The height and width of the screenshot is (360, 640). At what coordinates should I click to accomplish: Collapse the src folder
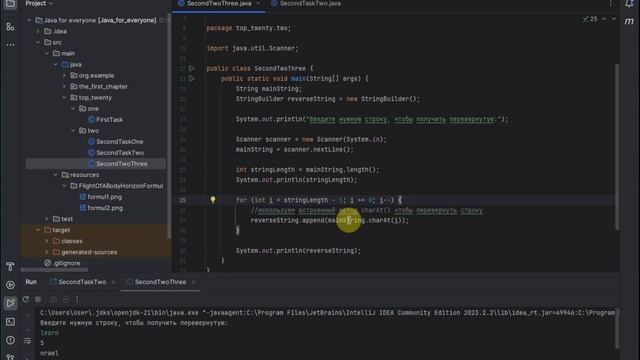point(38,42)
